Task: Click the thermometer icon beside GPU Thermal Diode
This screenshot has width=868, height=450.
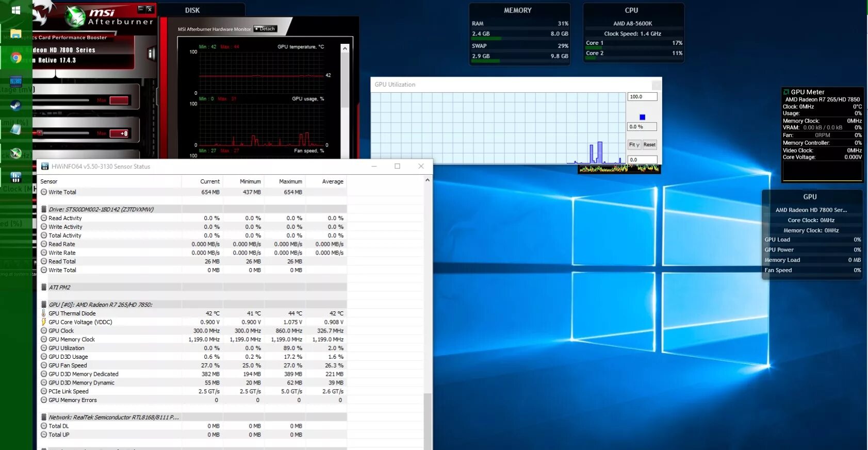Action: pyautogui.click(x=44, y=313)
